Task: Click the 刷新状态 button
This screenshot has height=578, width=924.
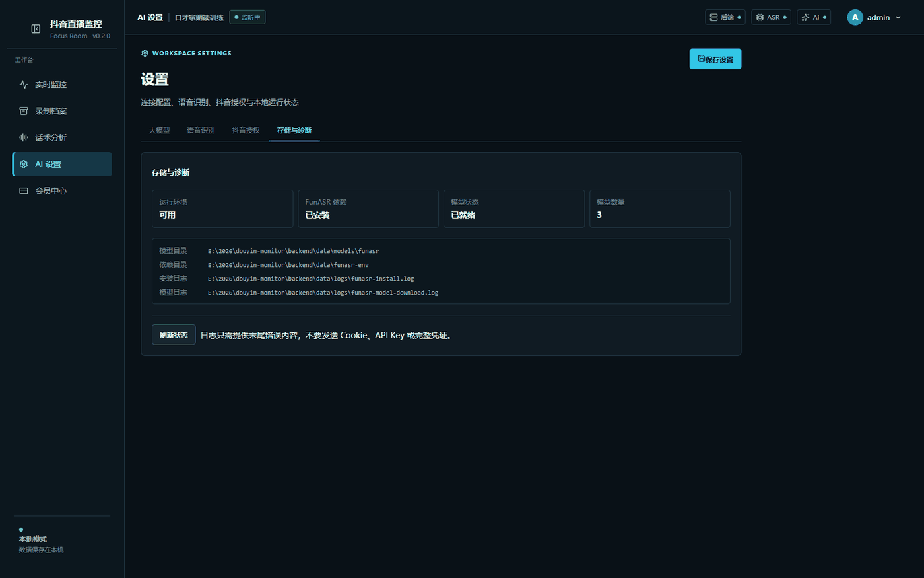Action: click(x=174, y=335)
